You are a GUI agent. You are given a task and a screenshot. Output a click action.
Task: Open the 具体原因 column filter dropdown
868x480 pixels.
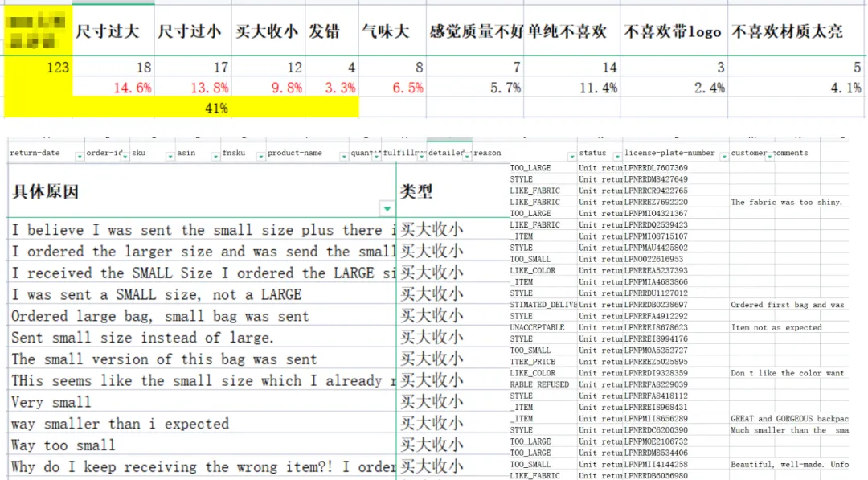(x=387, y=209)
